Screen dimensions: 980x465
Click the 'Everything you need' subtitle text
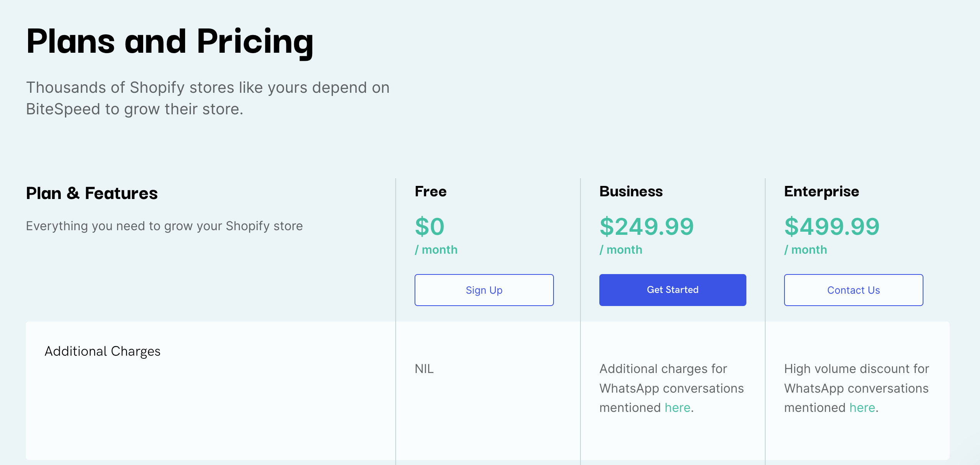(x=165, y=226)
